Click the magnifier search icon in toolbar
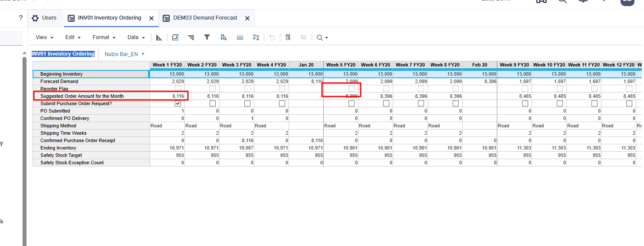The width and height of the screenshot is (644, 246). pos(320,38)
